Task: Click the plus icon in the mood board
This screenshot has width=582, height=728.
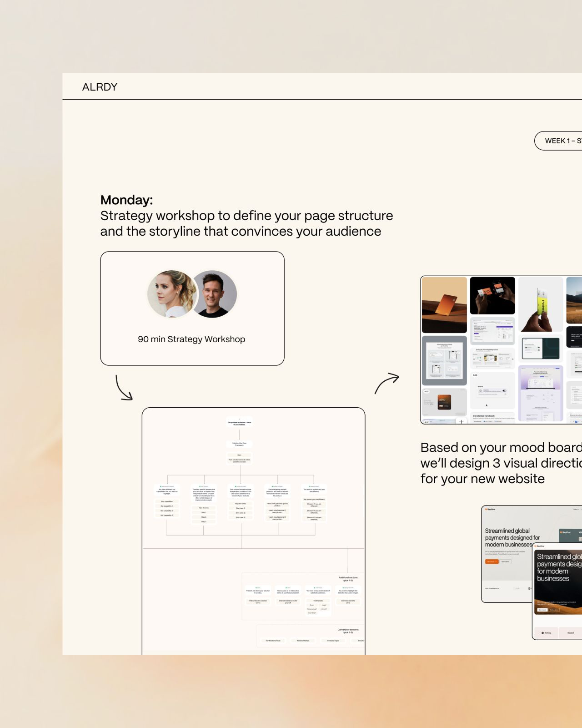Action: click(x=462, y=422)
